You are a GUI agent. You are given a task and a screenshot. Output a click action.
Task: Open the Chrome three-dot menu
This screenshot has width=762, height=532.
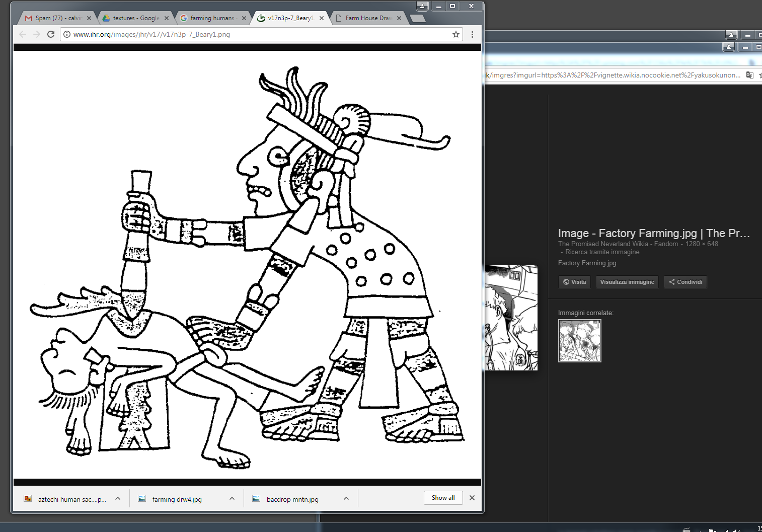click(472, 34)
